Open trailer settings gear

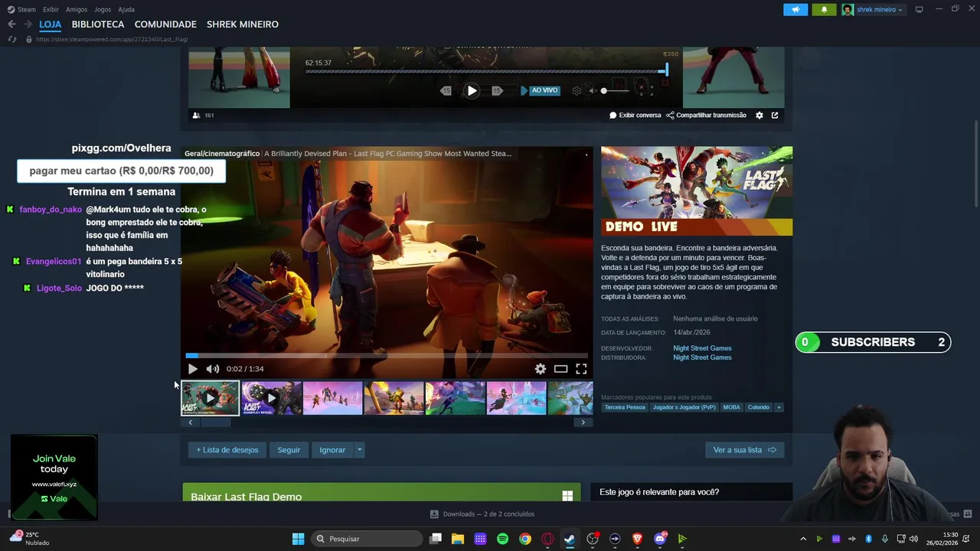(x=541, y=369)
